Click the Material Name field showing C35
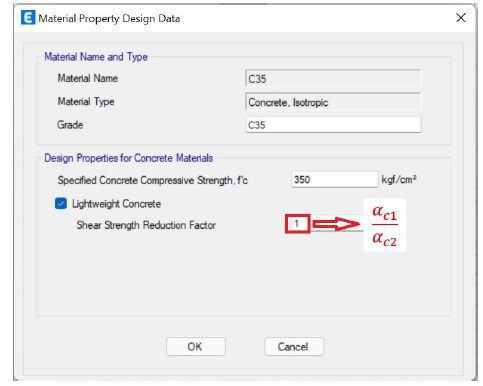The image size is (483, 386). (x=333, y=79)
